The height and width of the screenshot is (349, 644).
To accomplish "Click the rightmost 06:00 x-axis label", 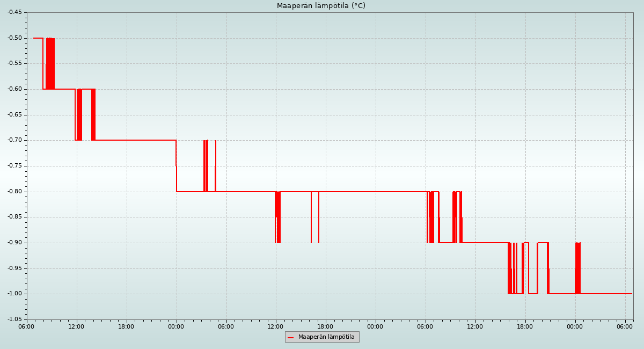I will (625, 326).
